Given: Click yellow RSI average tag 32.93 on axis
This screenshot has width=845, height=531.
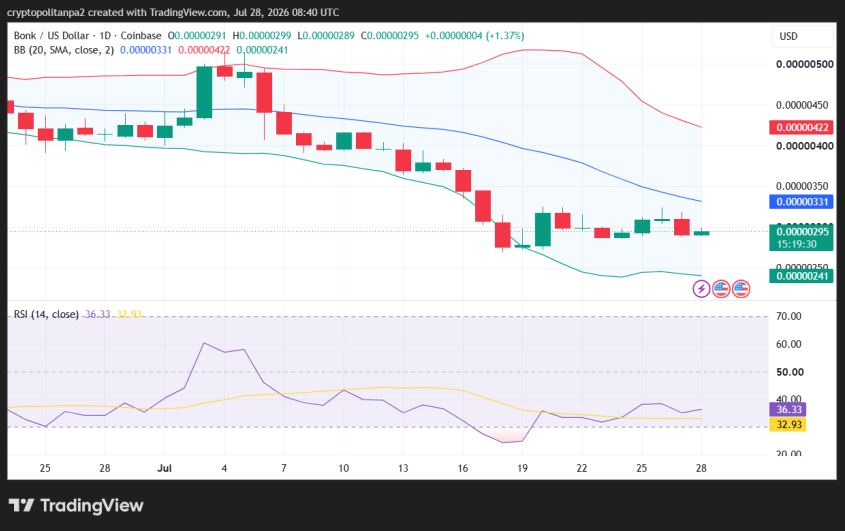Looking at the screenshot, I should point(789,425).
